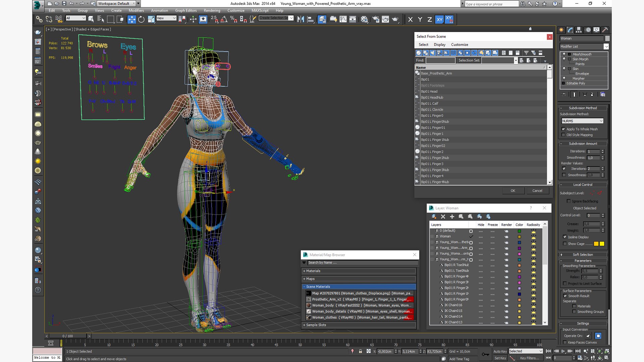
Task: Open Display menu in Select From Scene
Action: pos(439,45)
